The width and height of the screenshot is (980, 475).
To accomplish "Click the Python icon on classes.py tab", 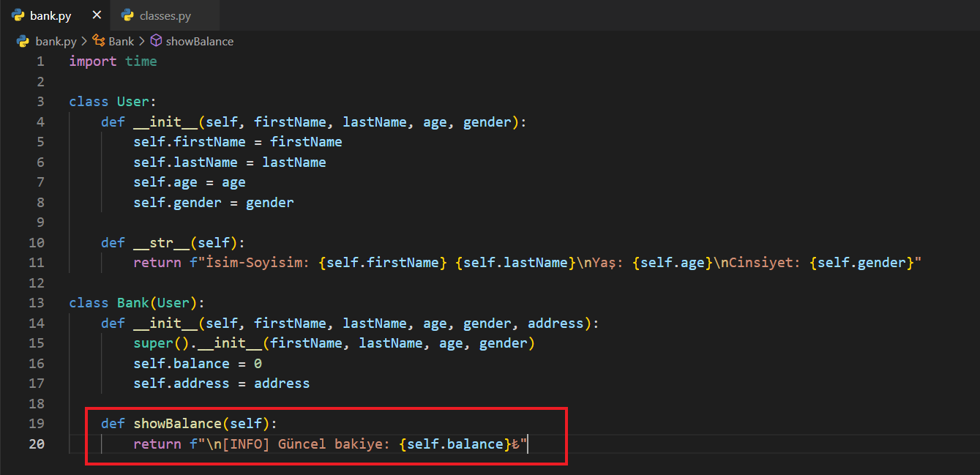I will 128,15.
